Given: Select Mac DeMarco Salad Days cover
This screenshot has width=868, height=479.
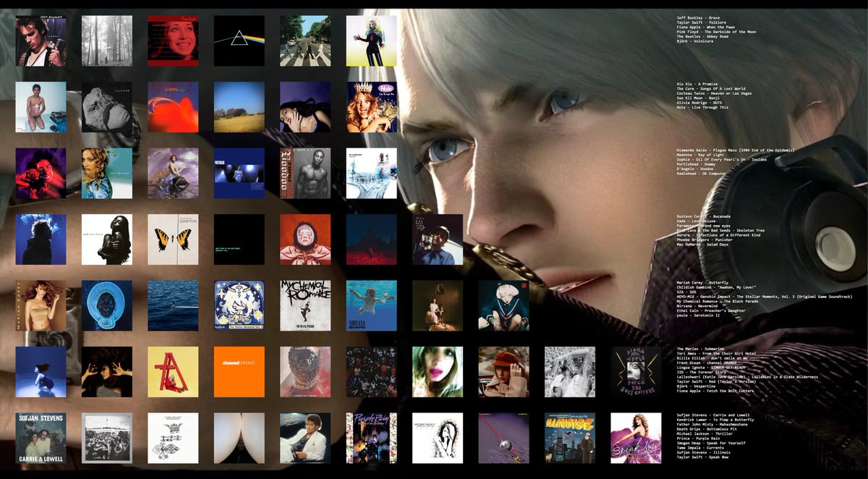Looking at the screenshot, I should pyautogui.click(x=438, y=239).
